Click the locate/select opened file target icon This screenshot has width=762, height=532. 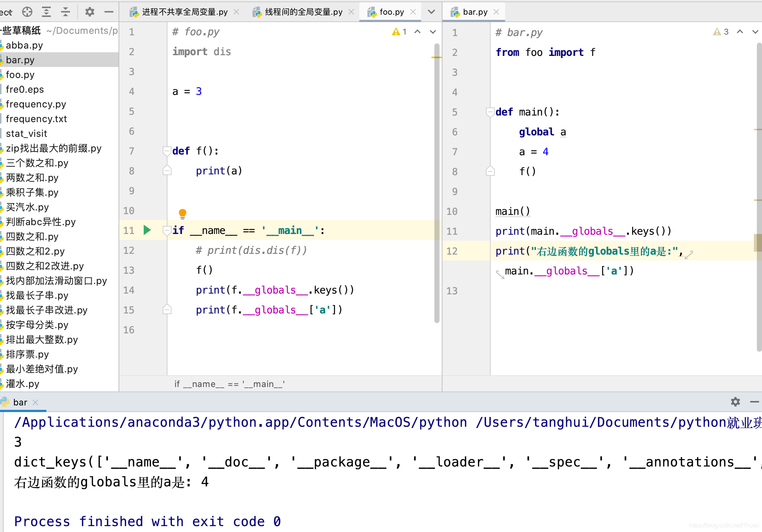tap(27, 12)
